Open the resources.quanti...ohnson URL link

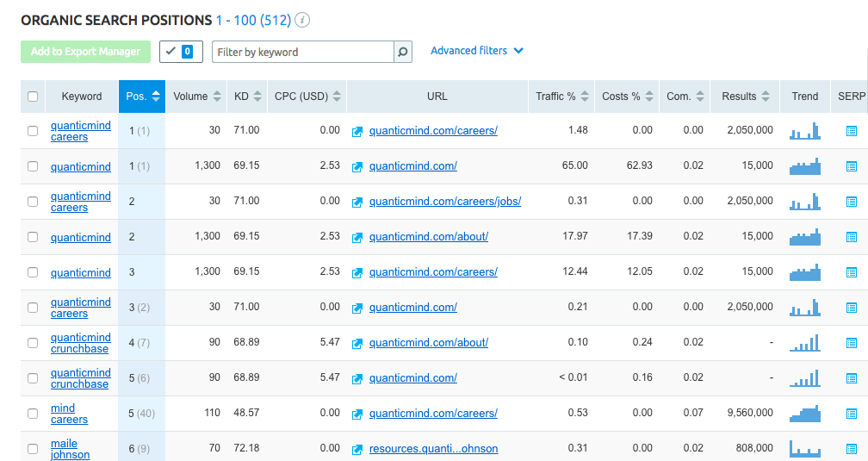433,448
